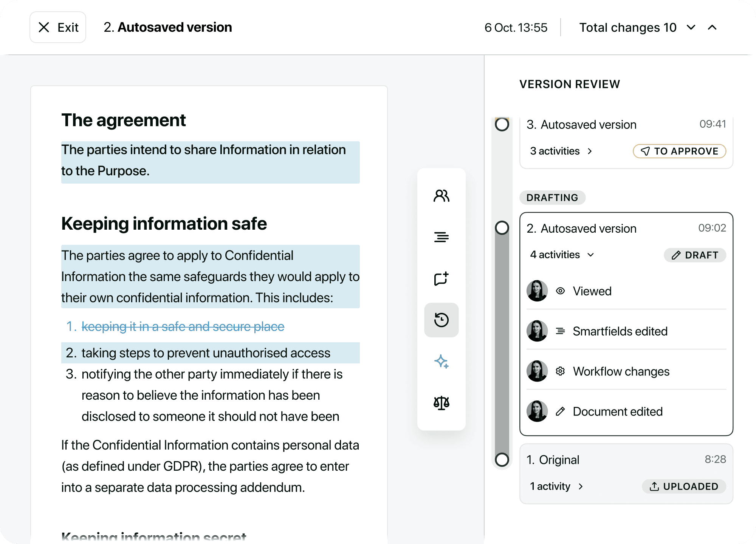Open the participants icon in sidebar

[x=441, y=196]
